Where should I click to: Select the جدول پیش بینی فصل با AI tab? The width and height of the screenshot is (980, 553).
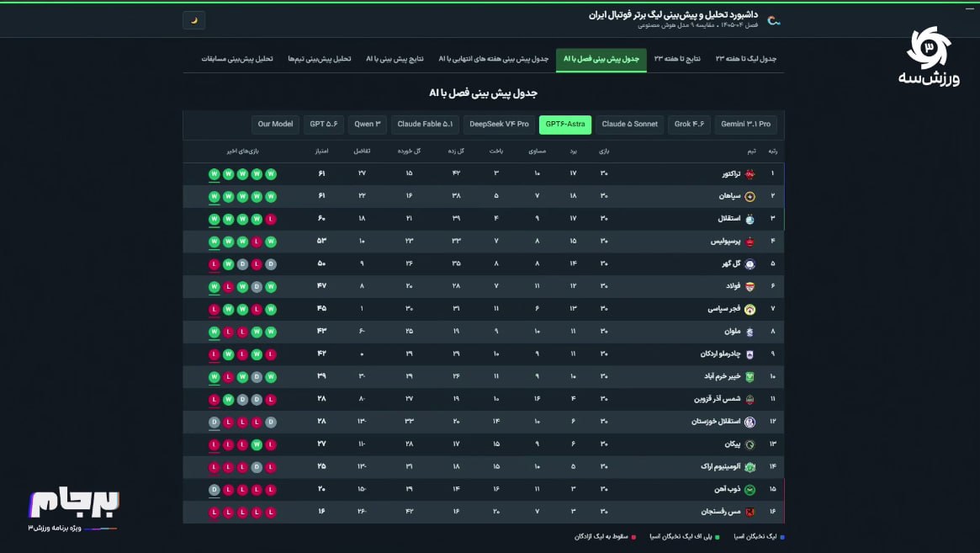[601, 60]
